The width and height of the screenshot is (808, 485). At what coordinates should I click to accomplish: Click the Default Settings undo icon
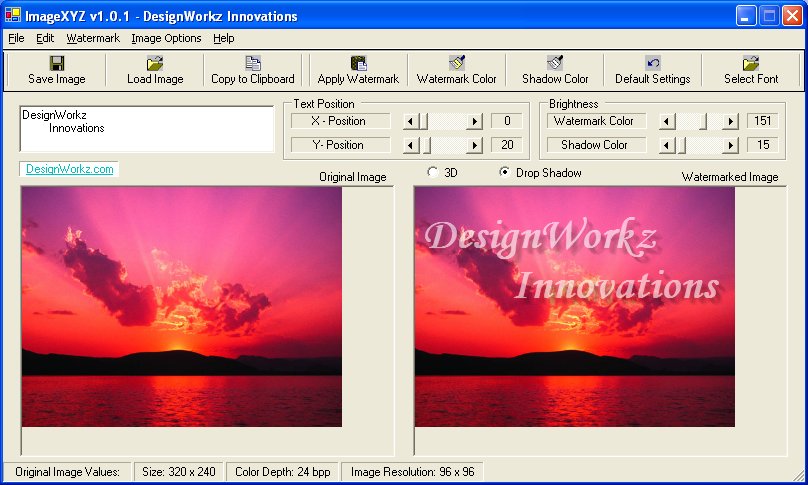coord(652,63)
